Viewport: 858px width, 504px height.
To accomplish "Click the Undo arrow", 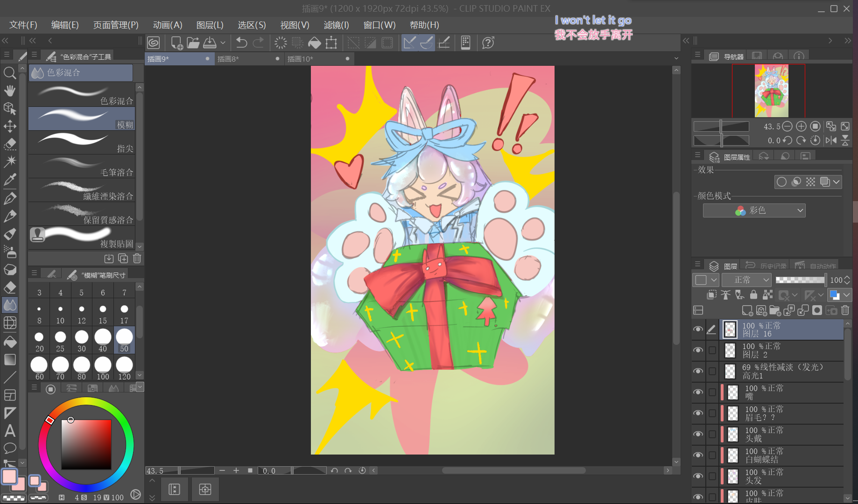I will [241, 43].
